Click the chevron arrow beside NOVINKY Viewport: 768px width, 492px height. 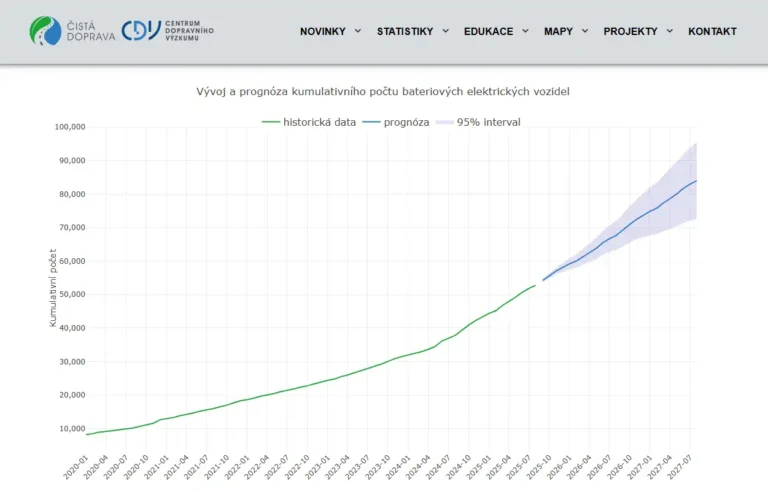click(358, 31)
